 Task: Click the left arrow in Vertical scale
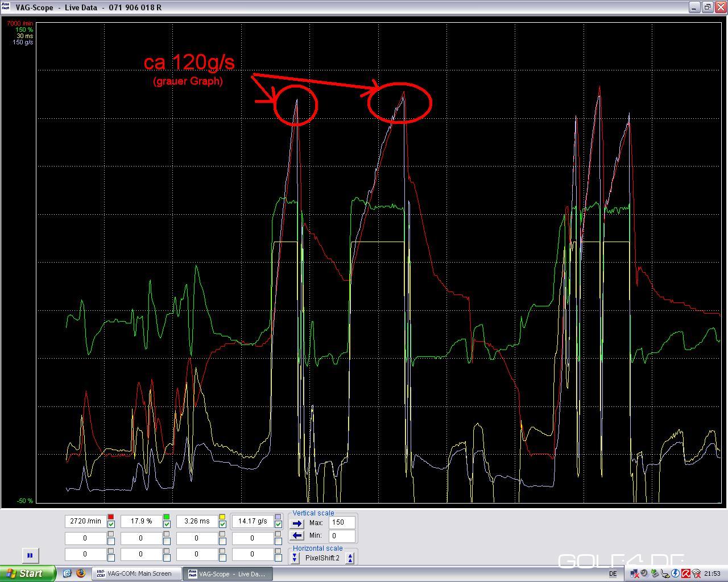[297, 535]
